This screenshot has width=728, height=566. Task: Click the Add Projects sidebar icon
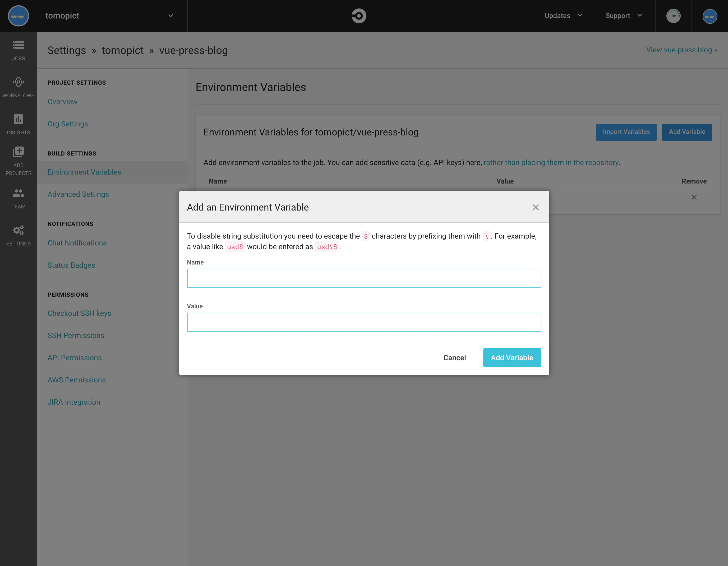[x=18, y=160]
